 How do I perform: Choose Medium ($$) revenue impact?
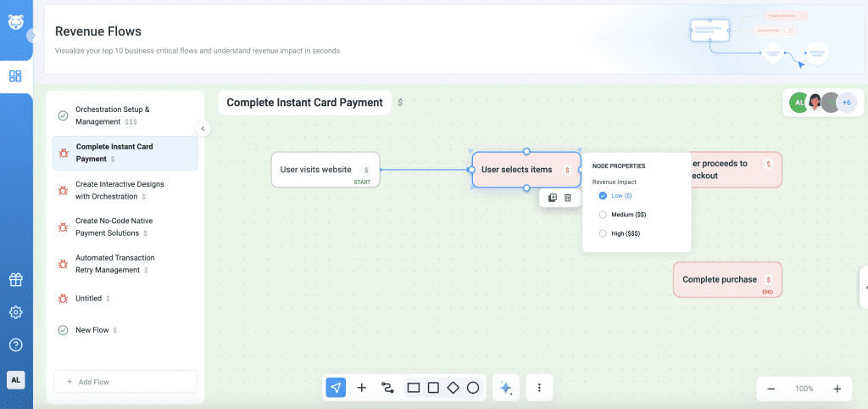tap(603, 215)
